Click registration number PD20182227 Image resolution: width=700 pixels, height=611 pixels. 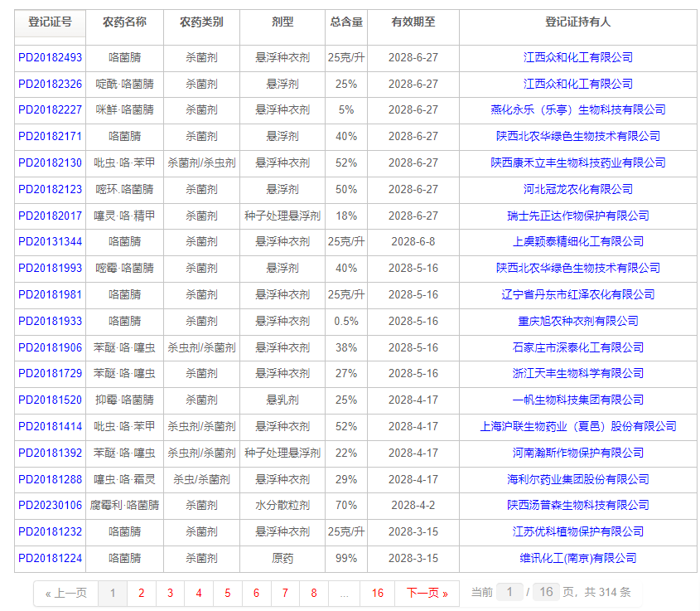click(x=50, y=110)
